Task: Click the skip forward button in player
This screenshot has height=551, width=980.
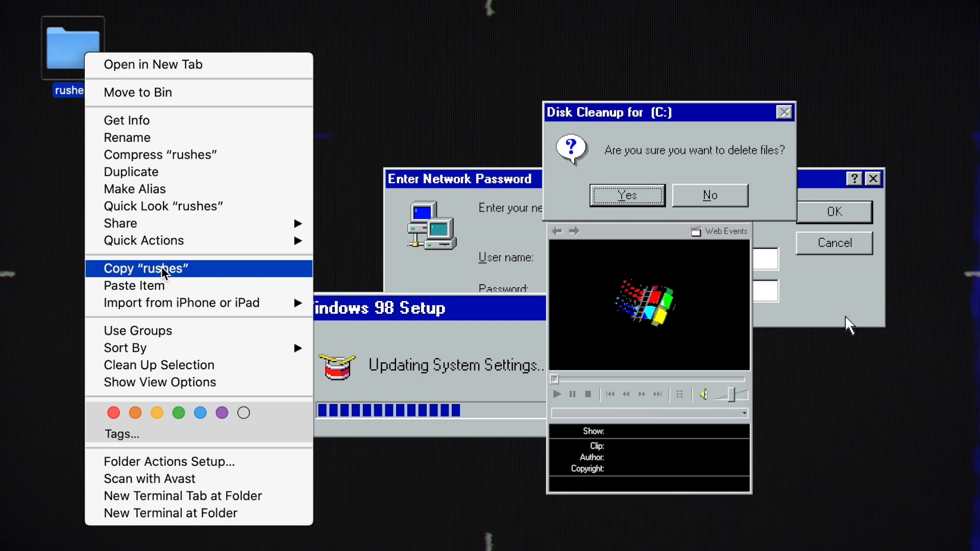Action: pos(657,393)
